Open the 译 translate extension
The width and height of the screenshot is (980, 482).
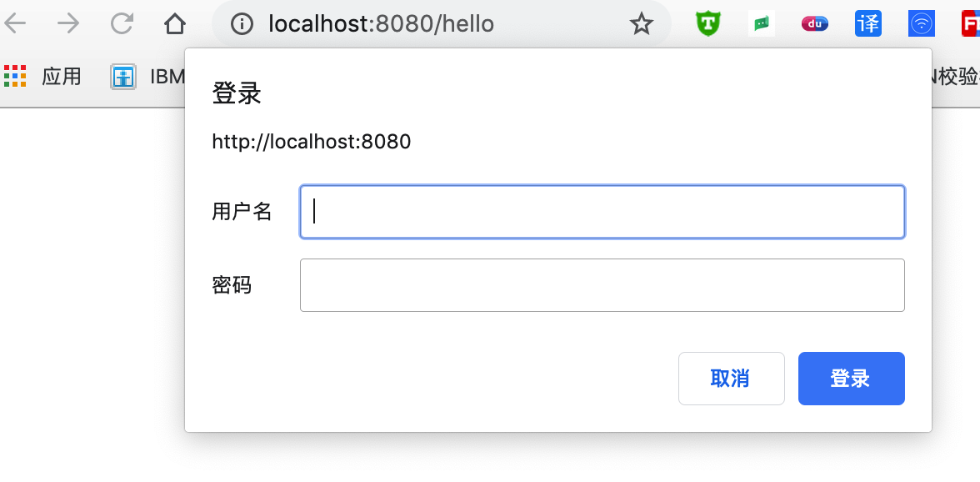click(x=867, y=23)
